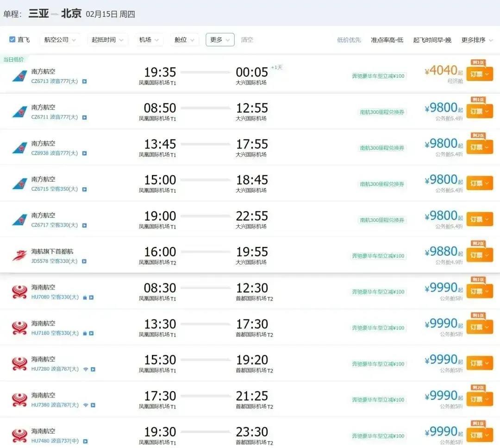Click the info icon beside JD5578 空客330
Screen dimensions: 500x448
pyautogui.click(x=84, y=261)
